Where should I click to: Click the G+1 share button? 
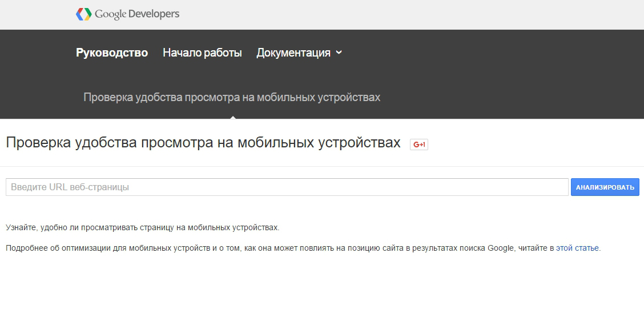pos(419,145)
